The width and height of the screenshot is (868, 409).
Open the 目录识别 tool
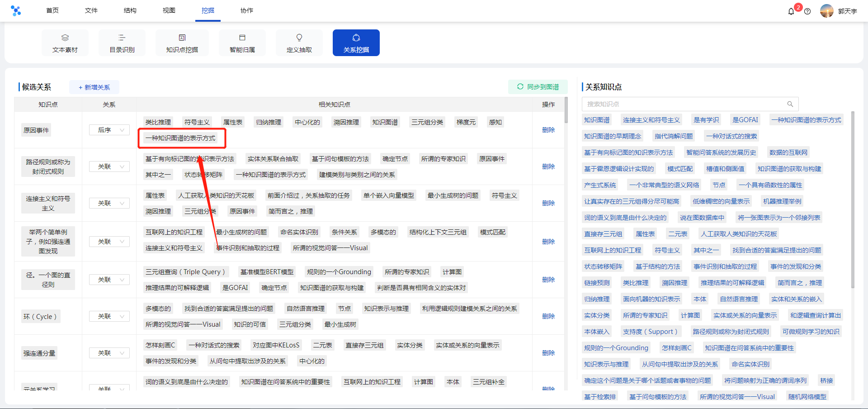pyautogui.click(x=122, y=43)
